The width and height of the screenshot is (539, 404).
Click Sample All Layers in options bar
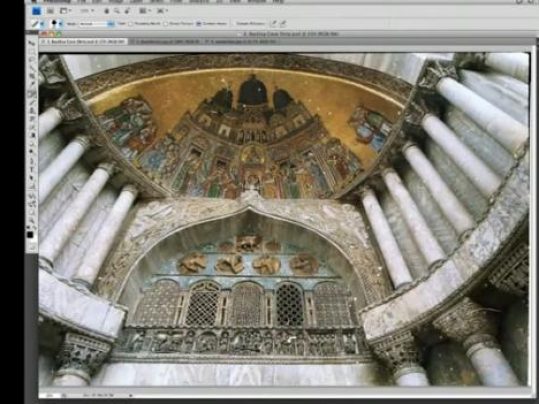pyautogui.click(x=250, y=23)
